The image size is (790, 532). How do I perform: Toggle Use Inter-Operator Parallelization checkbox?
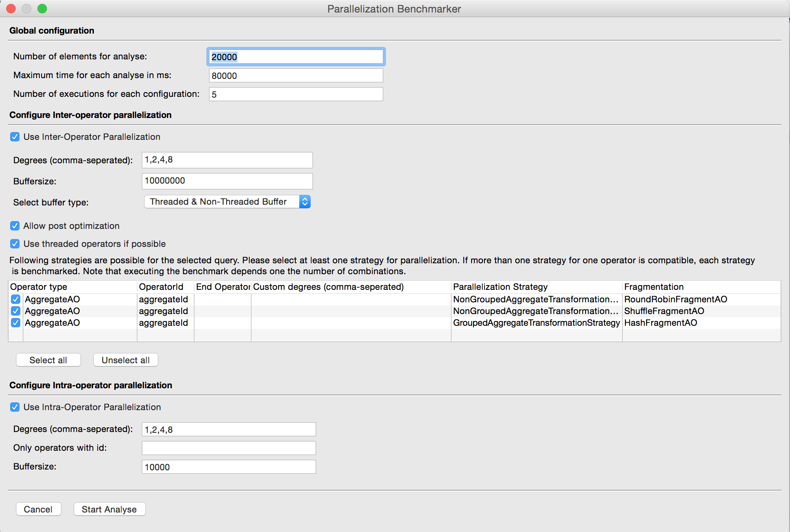coord(15,137)
